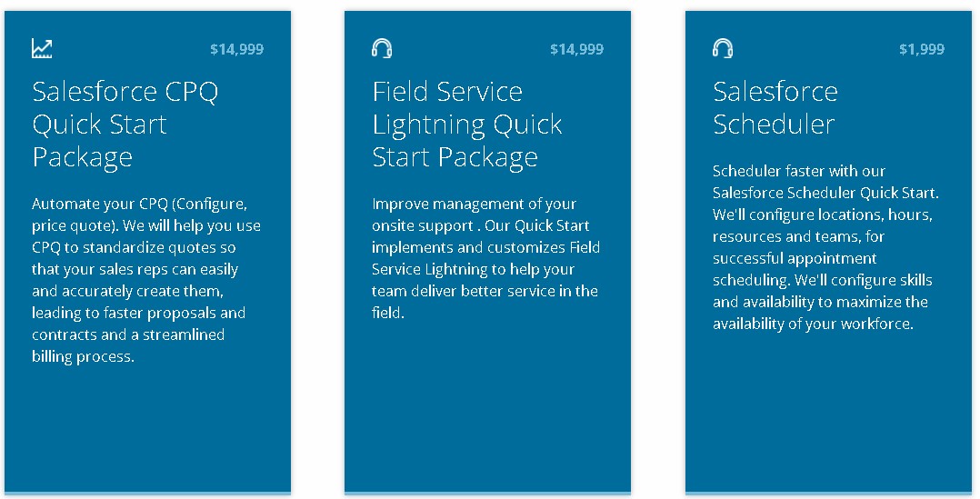Click the empty lower area of CPQ card

[x=147, y=431]
